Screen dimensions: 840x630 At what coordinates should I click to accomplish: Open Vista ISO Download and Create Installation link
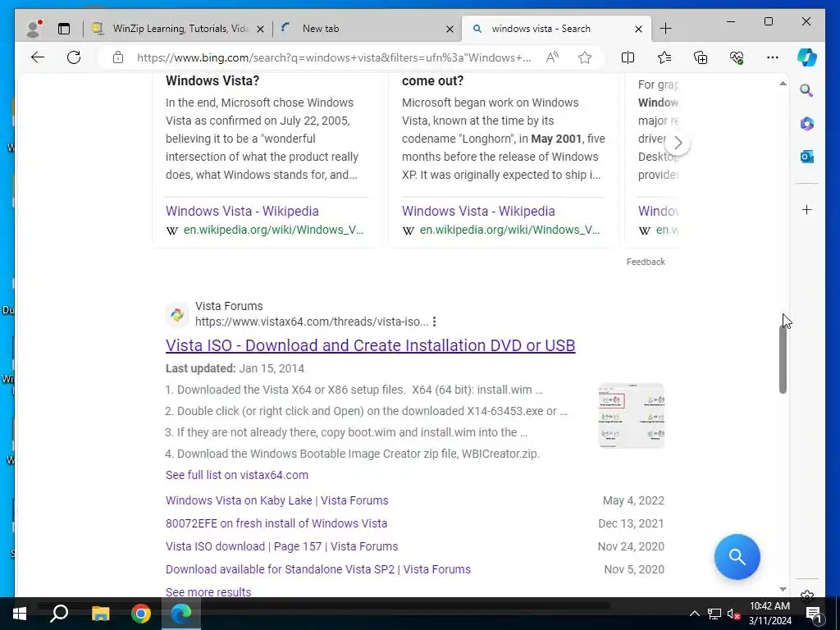coord(370,345)
